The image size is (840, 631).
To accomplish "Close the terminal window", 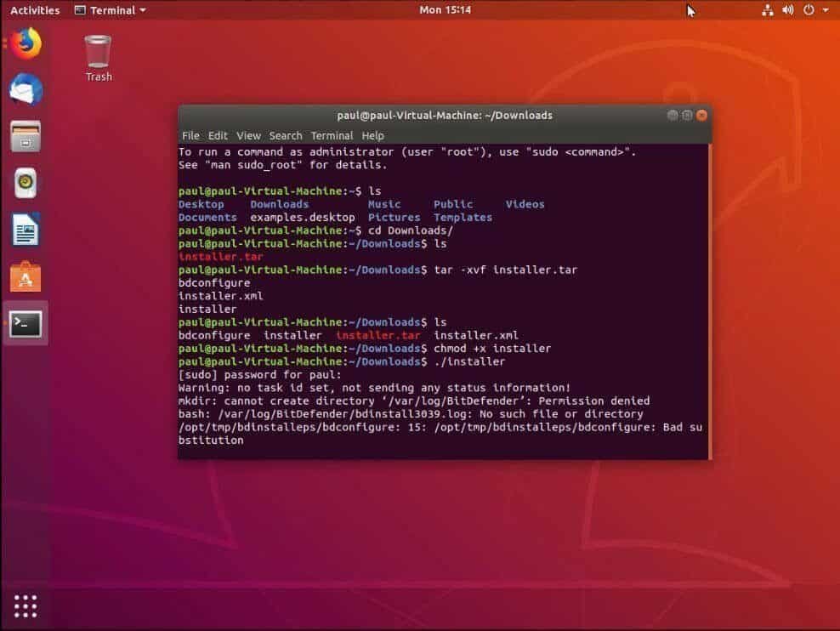I will [701, 115].
